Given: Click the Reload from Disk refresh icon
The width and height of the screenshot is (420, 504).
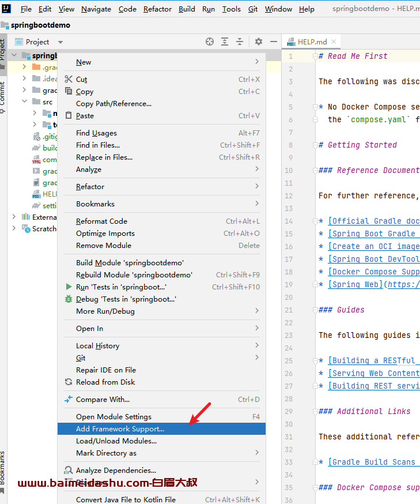Looking at the screenshot, I should pyautogui.click(x=69, y=382).
